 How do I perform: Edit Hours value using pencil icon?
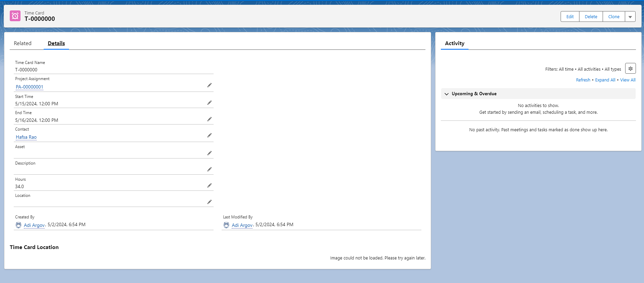click(x=209, y=185)
